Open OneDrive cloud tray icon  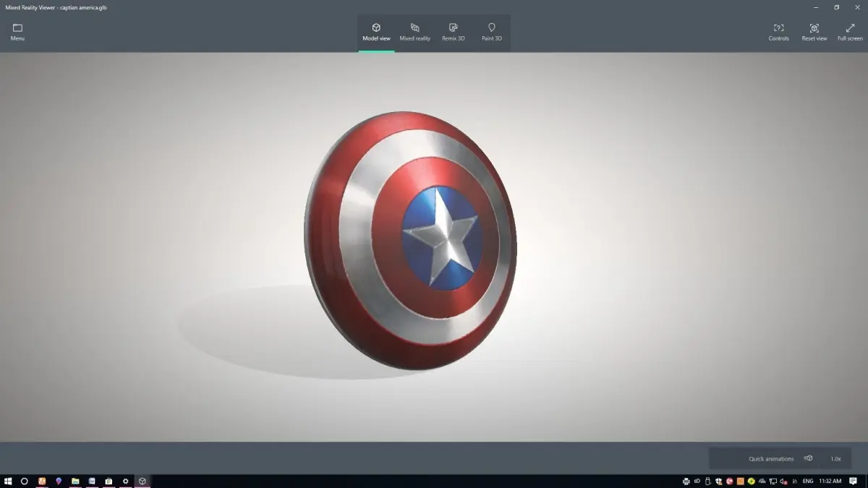click(x=762, y=481)
